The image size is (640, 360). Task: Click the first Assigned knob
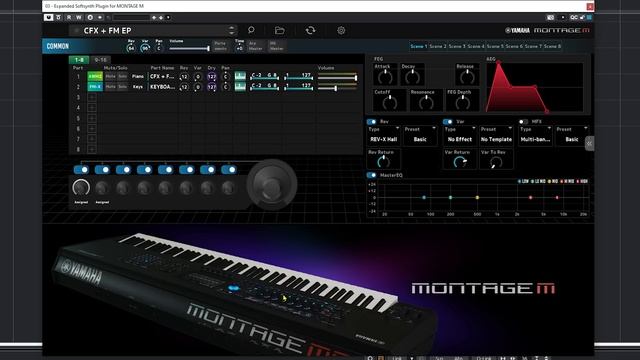click(81, 188)
